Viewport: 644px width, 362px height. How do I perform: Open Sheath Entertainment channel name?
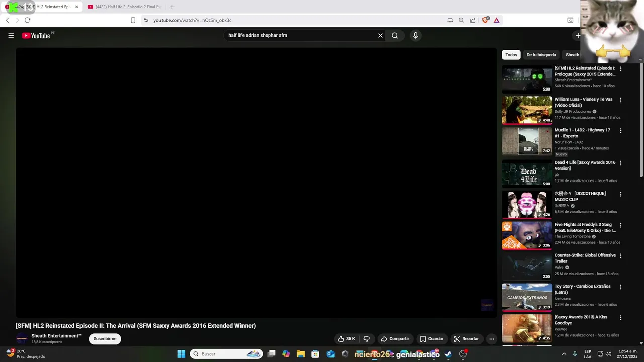pos(56,336)
